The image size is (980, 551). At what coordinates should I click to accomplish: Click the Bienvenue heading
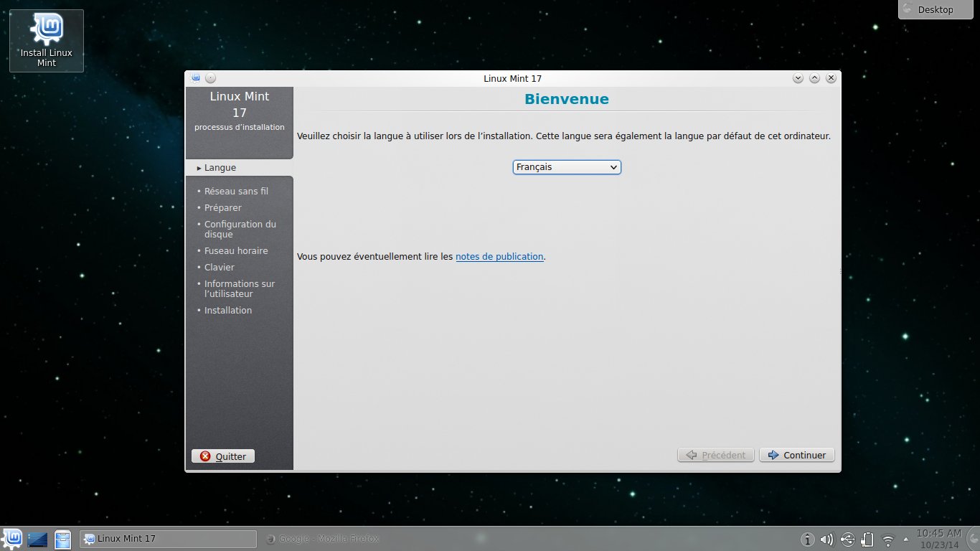(567, 99)
